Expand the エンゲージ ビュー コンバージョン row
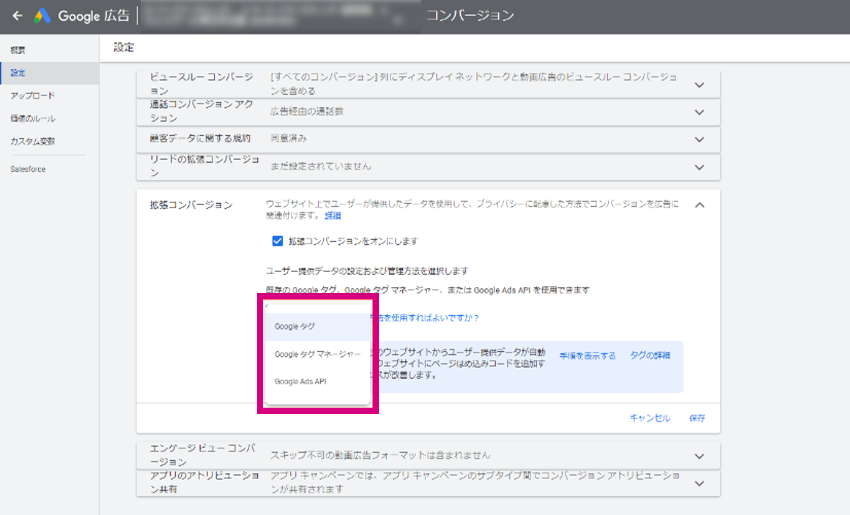Viewport: 850px width, 515px height. pyautogui.click(x=699, y=456)
